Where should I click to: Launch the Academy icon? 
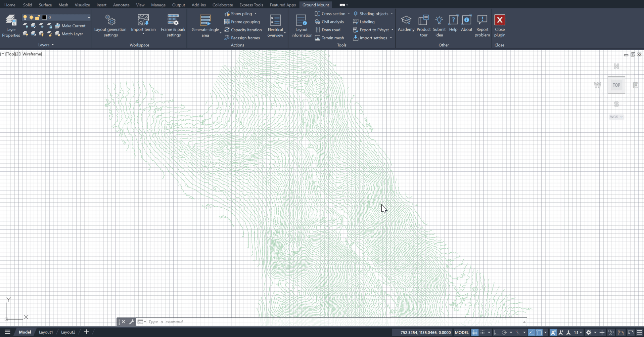406,20
